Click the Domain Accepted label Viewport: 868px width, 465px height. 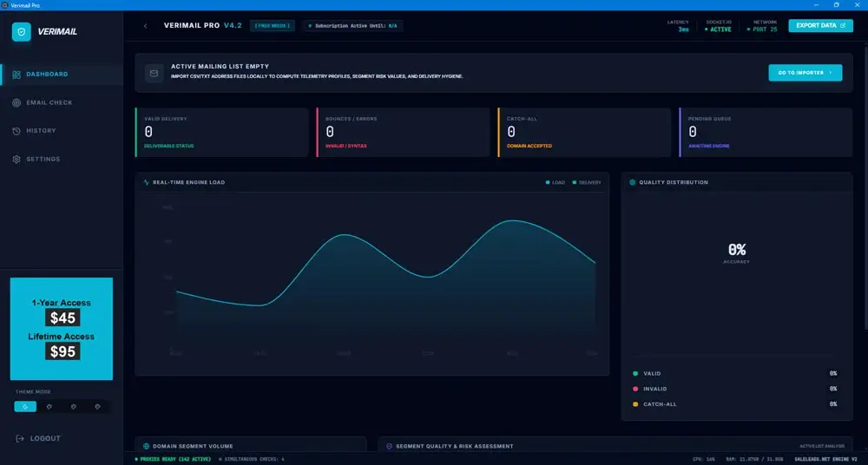529,146
